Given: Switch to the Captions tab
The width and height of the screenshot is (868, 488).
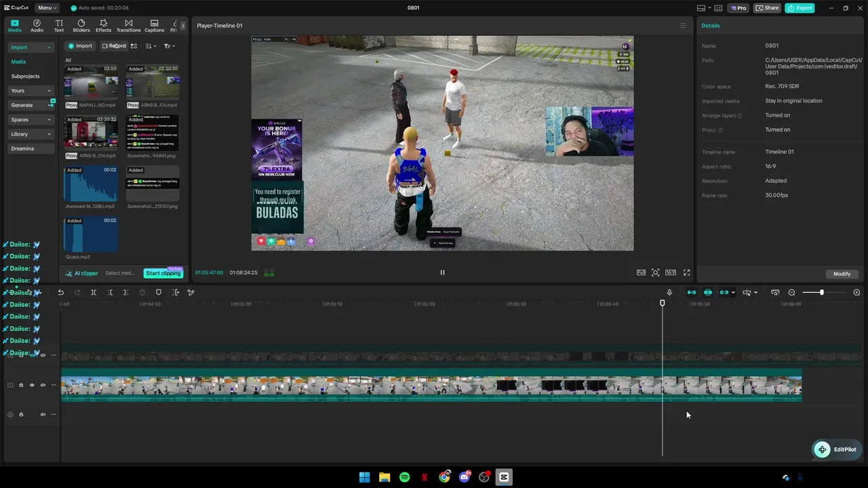Looking at the screenshot, I should (154, 26).
